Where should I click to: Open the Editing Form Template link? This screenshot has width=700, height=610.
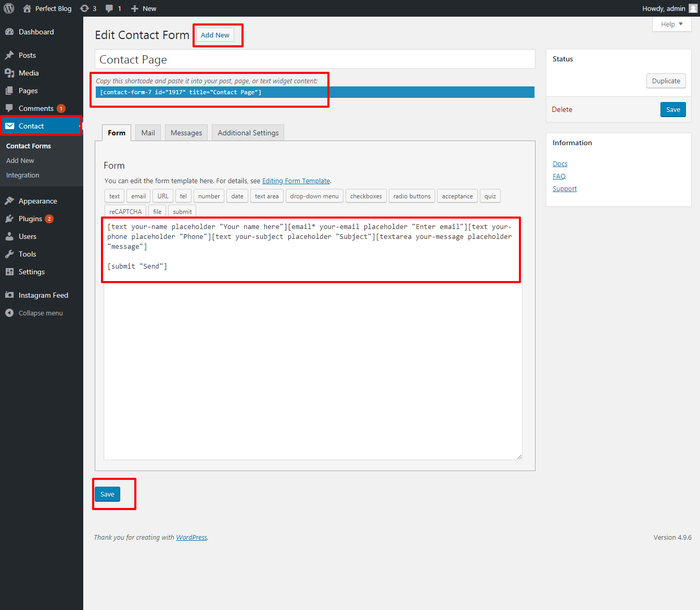click(296, 181)
